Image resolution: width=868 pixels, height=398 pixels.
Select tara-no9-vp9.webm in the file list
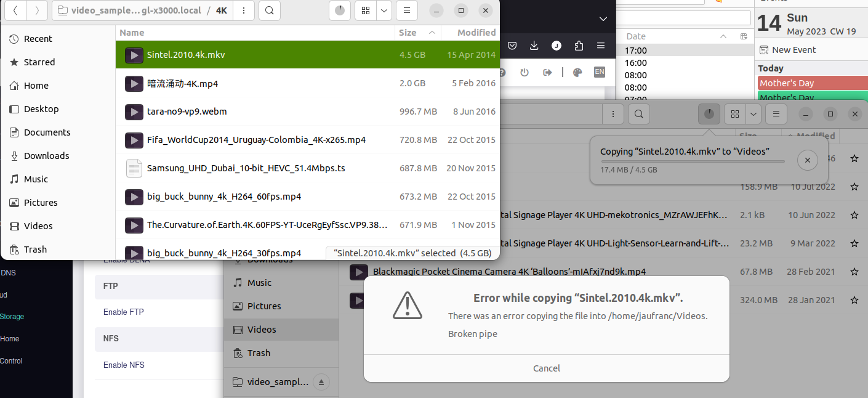point(308,112)
